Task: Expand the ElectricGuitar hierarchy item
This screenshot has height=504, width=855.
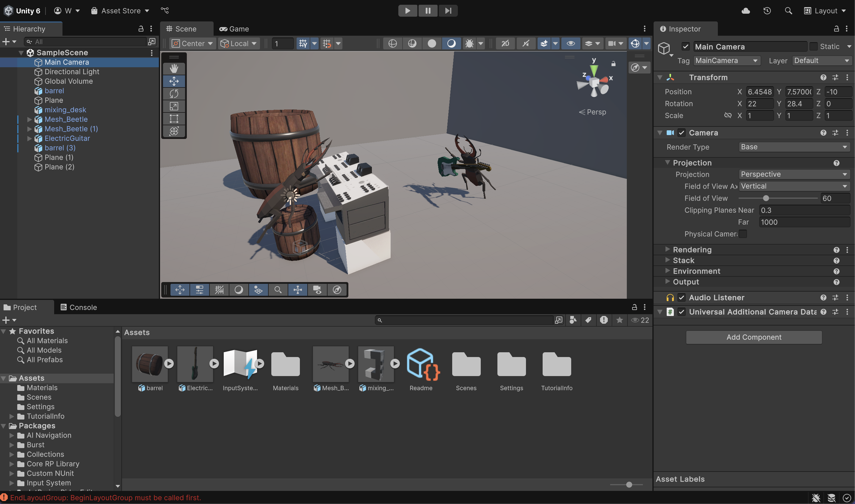Action: click(x=29, y=139)
